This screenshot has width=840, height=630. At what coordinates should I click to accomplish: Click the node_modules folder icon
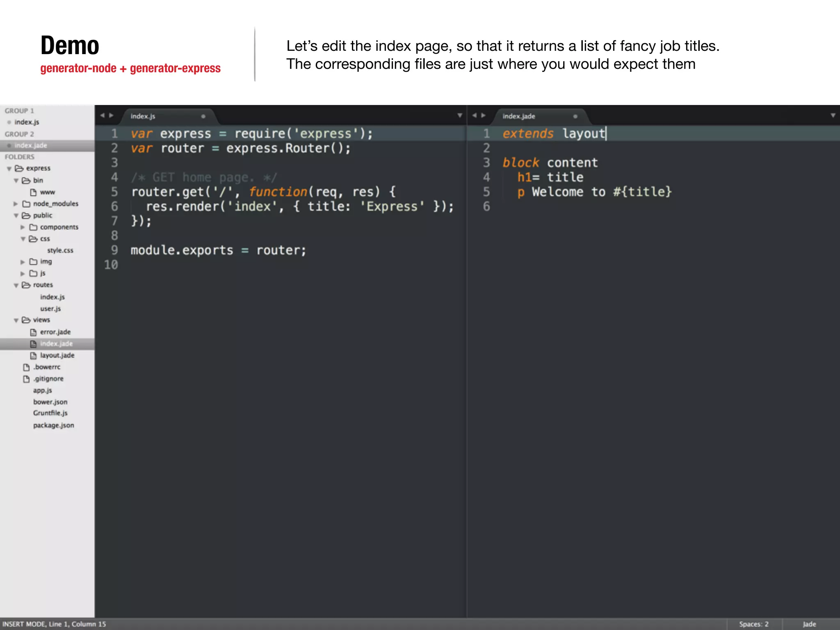click(27, 204)
